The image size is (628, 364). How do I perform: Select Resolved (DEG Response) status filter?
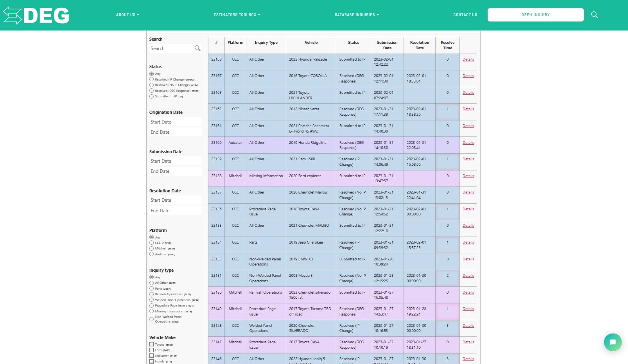tap(151, 91)
